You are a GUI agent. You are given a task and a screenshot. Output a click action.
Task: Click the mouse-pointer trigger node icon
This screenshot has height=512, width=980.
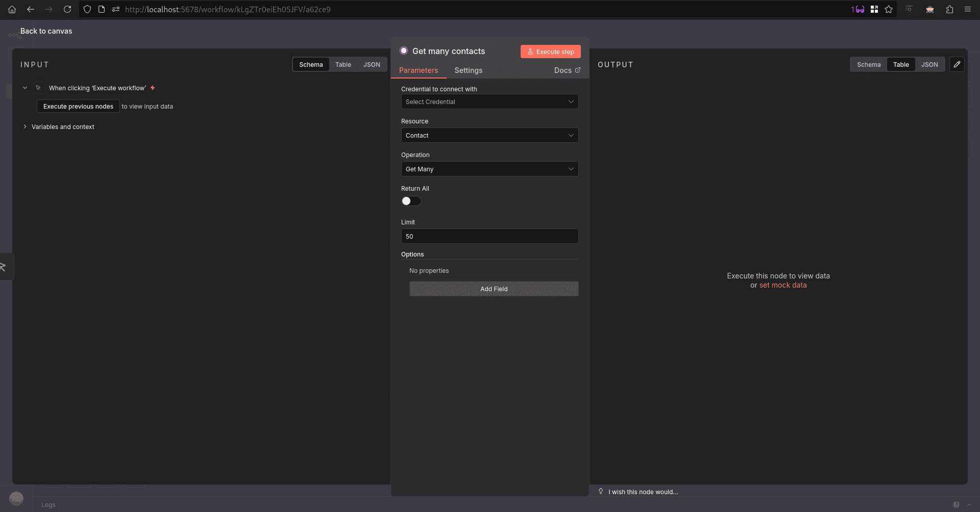[x=38, y=88]
